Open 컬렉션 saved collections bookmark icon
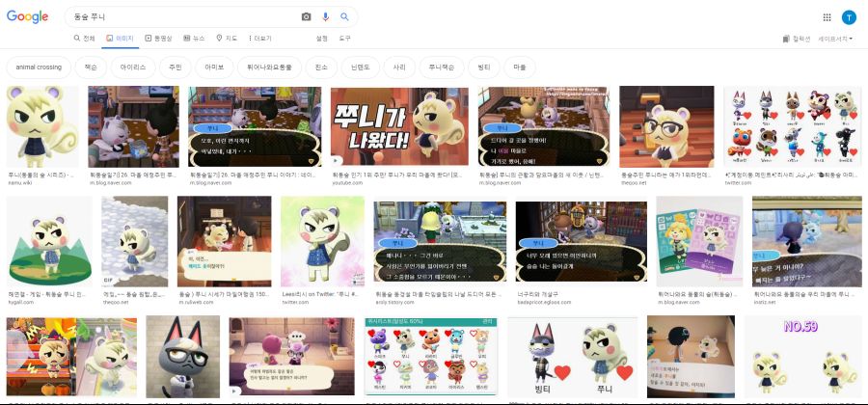 click(x=786, y=39)
